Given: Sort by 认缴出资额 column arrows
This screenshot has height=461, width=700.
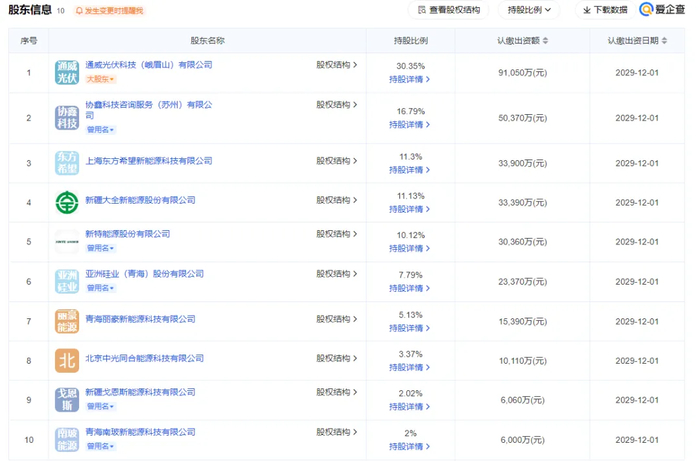Looking at the screenshot, I should click(x=545, y=41).
